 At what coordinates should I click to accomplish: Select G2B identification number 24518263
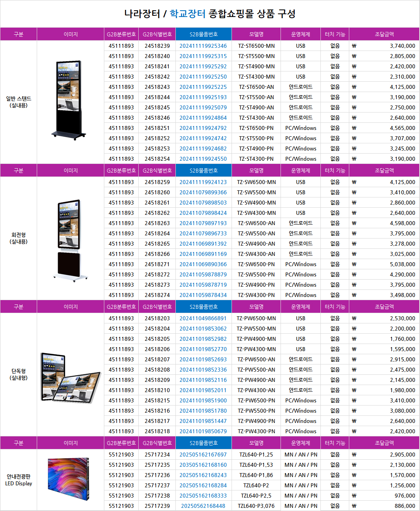[157, 223]
